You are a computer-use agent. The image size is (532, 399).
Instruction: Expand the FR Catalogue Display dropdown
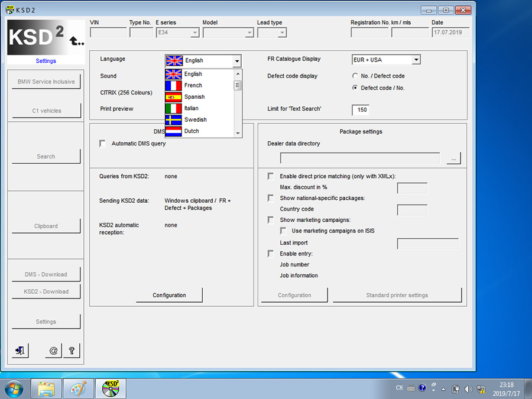[x=416, y=60]
